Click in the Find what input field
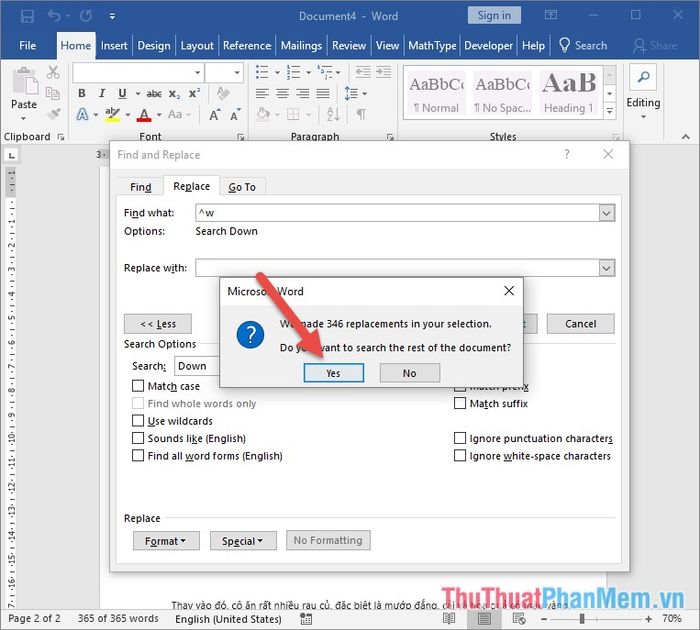This screenshot has width=700, height=630. (x=397, y=213)
